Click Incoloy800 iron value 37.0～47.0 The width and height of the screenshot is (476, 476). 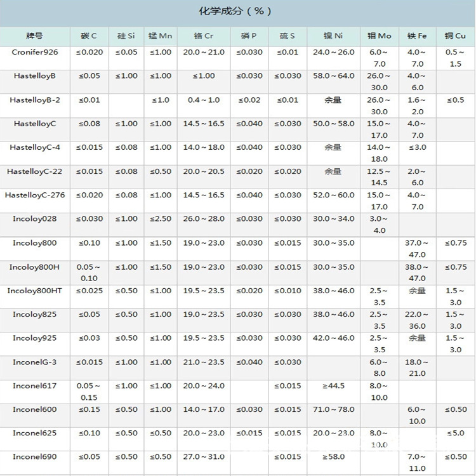point(417,249)
